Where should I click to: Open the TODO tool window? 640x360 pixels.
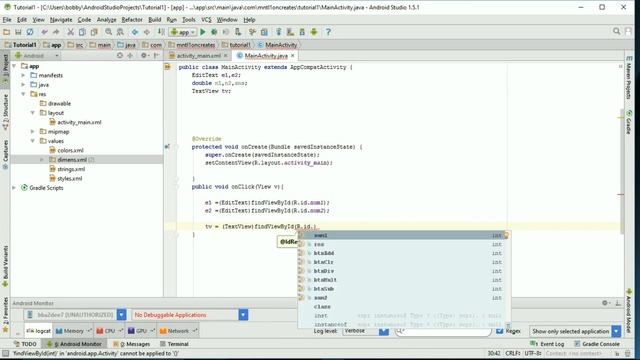[x=25, y=344]
